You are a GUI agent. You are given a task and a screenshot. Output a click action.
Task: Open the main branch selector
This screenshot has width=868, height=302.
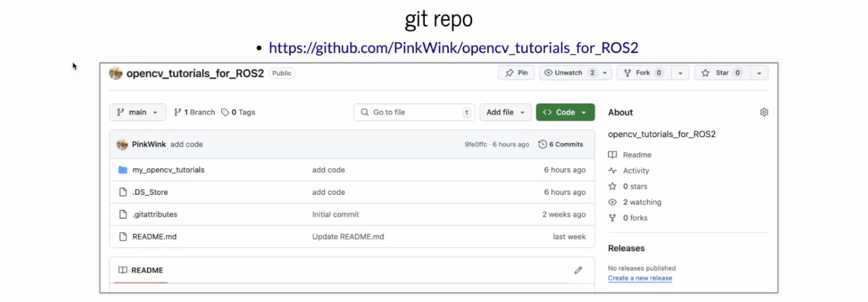pos(137,112)
